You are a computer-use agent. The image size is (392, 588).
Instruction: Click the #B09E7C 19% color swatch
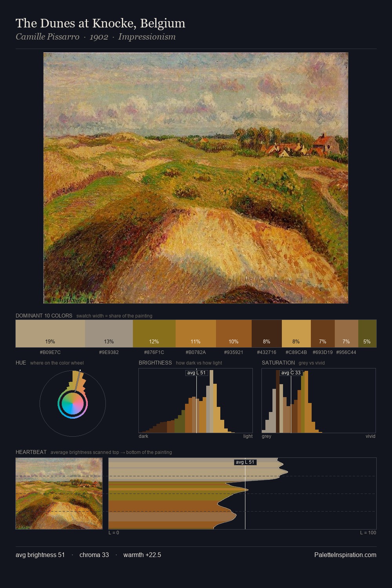coord(50,334)
